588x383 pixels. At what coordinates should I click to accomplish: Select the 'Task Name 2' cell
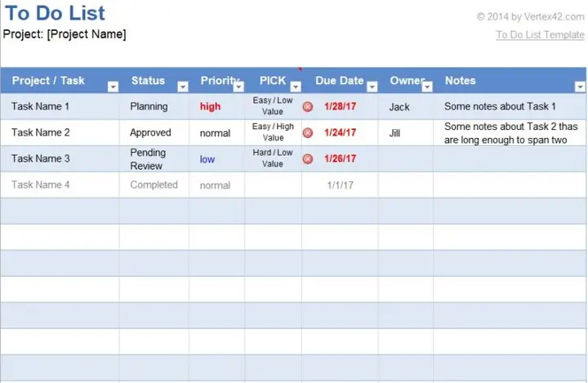(60, 132)
